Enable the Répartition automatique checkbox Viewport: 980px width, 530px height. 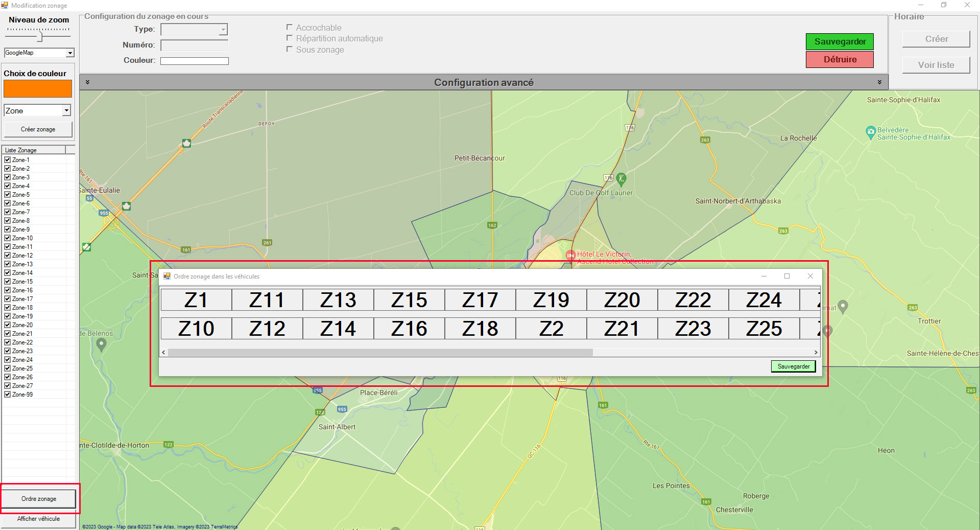pos(290,38)
